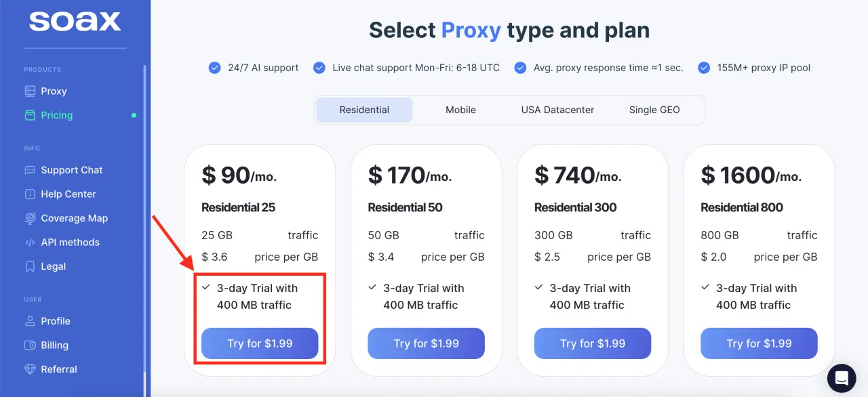868x397 pixels.
Task: Switch to the USA Datacenter tab
Action: coord(557,110)
